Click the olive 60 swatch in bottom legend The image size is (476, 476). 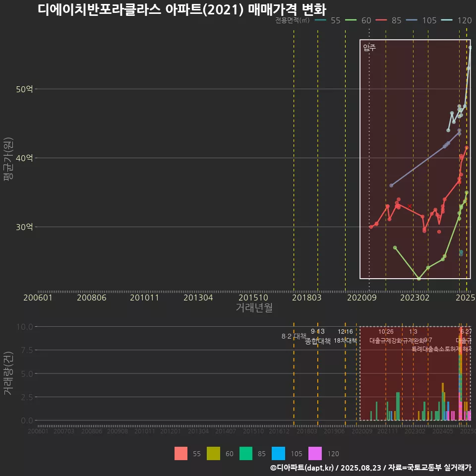[x=213, y=454]
